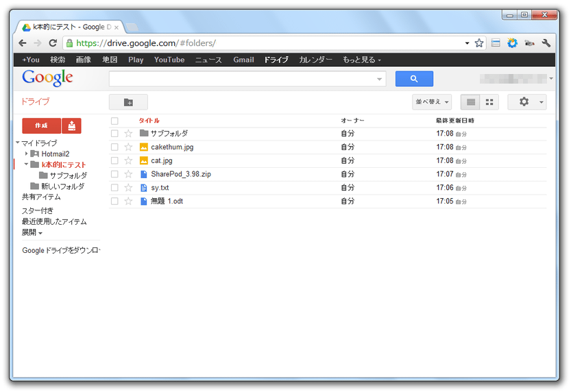The height and width of the screenshot is (392, 571).
Task: Bookmark this page with the star icon
Action: (x=479, y=43)
